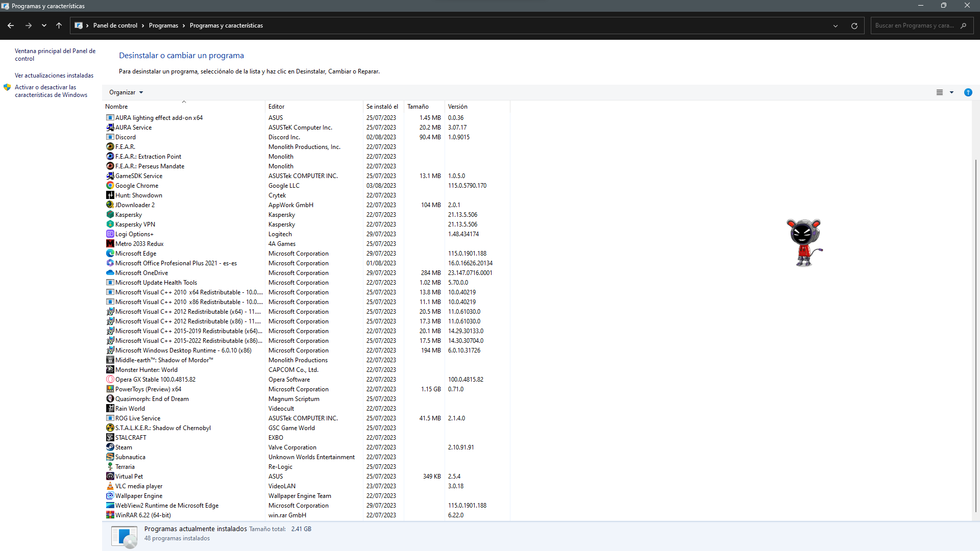
Task: Click the Subnautica icon
Action: (110, 457)
